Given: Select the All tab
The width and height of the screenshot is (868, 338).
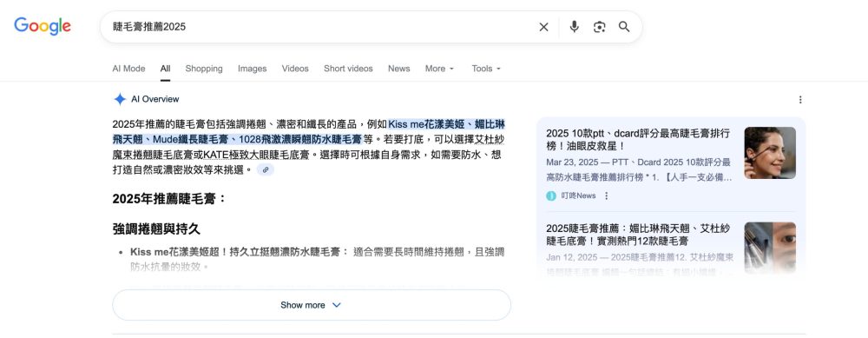Looking at the screenshot, I should click(165, 69).
